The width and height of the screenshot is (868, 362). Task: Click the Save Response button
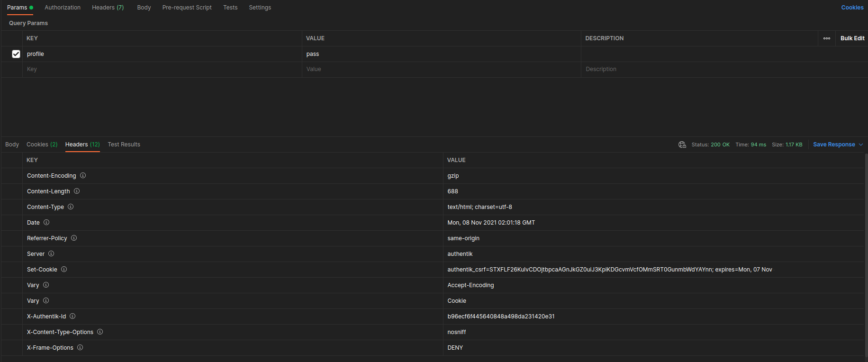pos(834,145)
